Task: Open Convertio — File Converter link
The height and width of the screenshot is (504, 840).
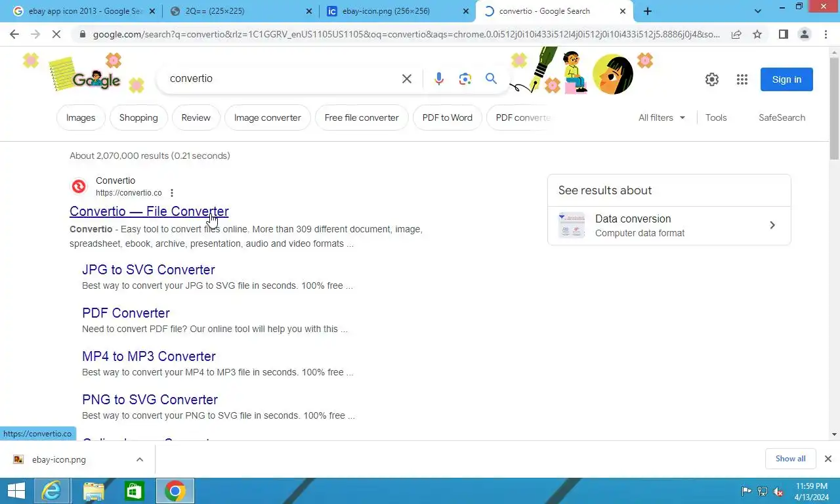Action: pyautogui.click(x=149, y=211)
